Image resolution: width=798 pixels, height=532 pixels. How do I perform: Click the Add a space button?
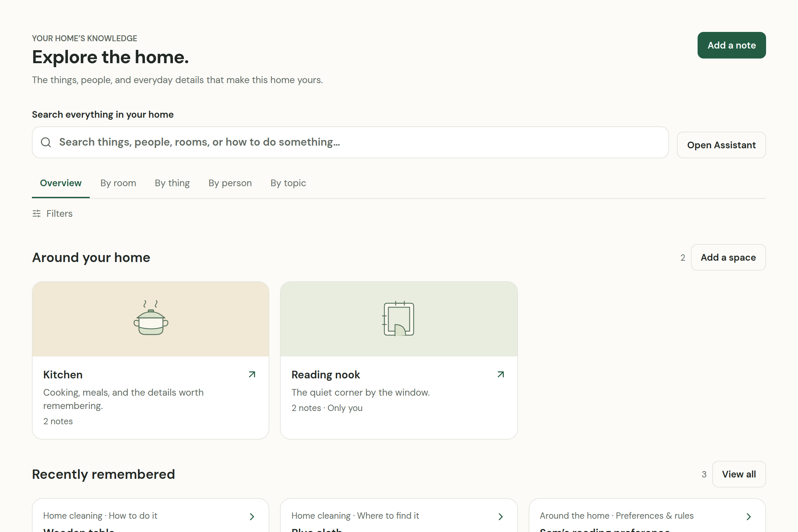click(x=728, y=257)
